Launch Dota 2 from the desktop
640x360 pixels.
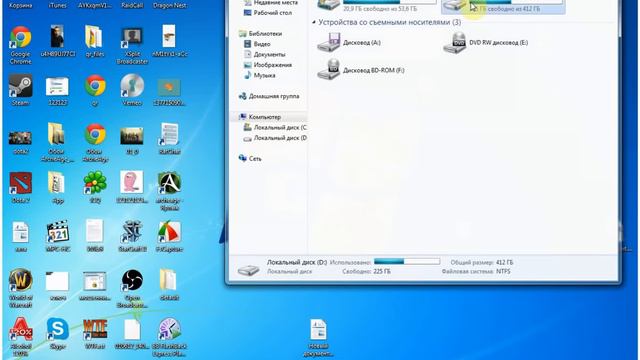pyautogui.click(x=20, y=187)
